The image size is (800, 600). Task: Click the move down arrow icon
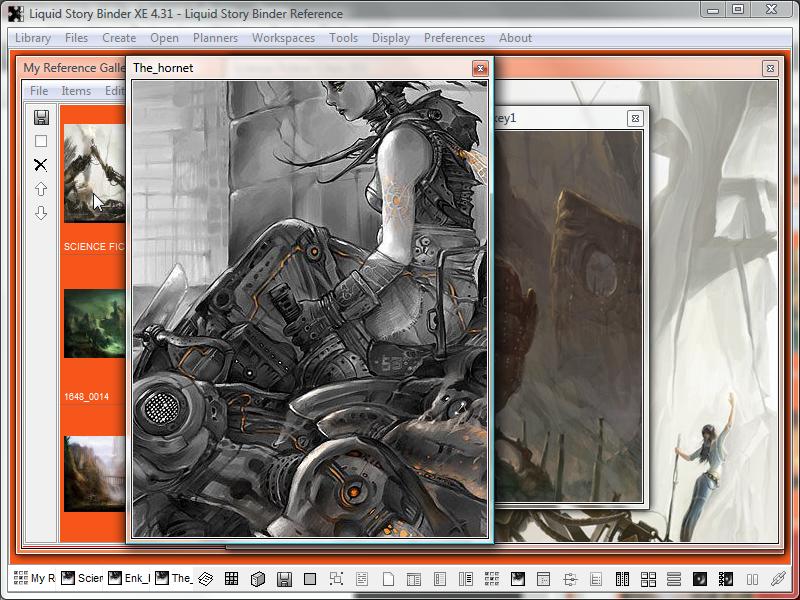pos(41,213)
